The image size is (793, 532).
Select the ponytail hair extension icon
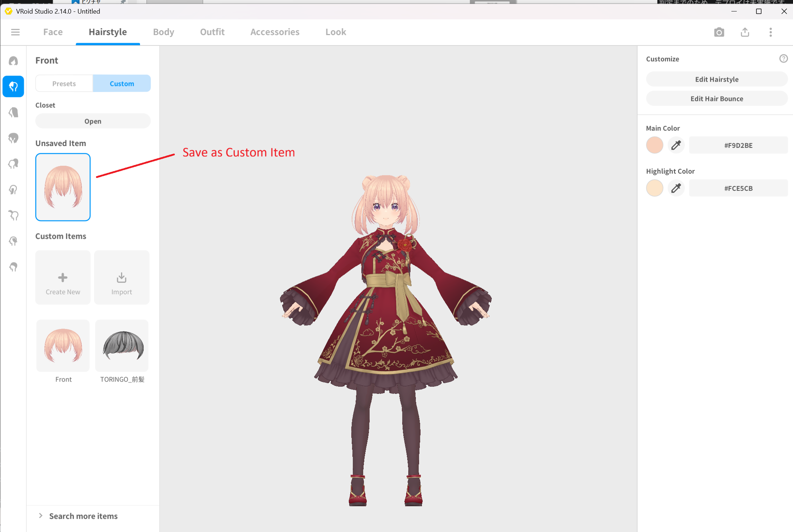pos(13,164)
